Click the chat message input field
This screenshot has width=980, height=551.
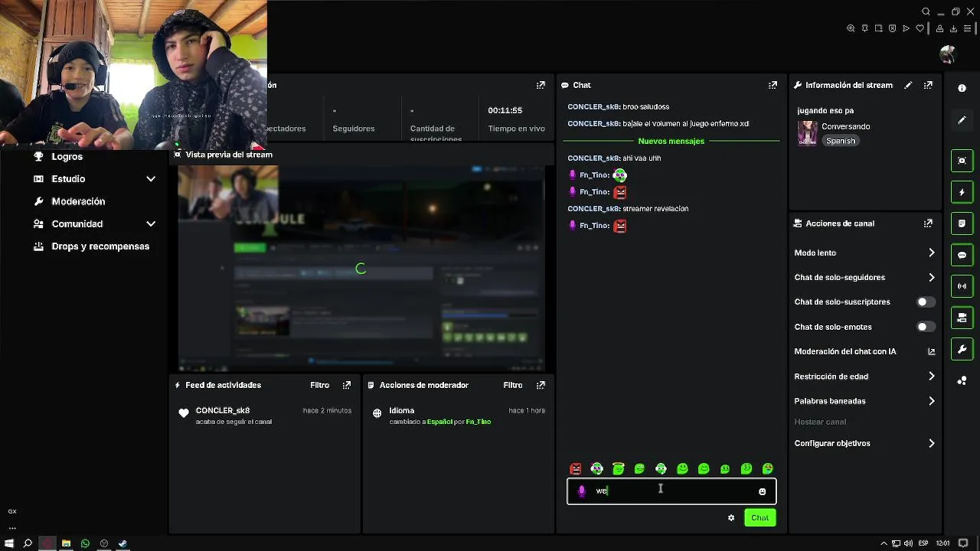[x=671, y=491]
